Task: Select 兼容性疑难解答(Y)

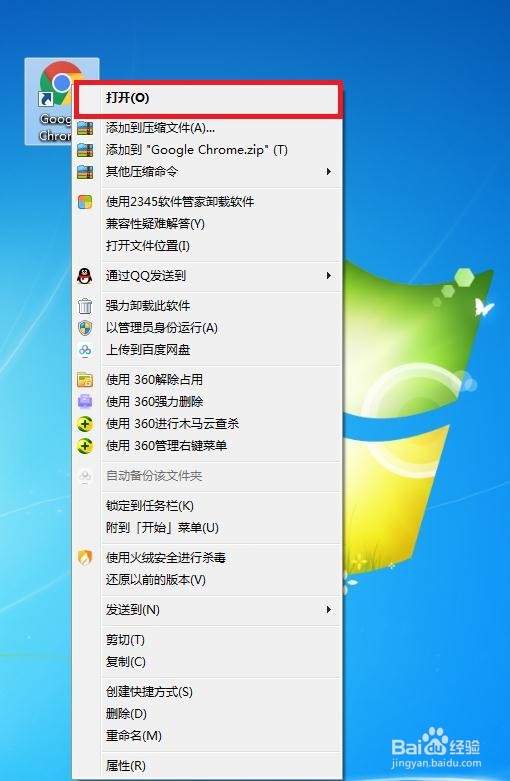Action: click(208, 224)
